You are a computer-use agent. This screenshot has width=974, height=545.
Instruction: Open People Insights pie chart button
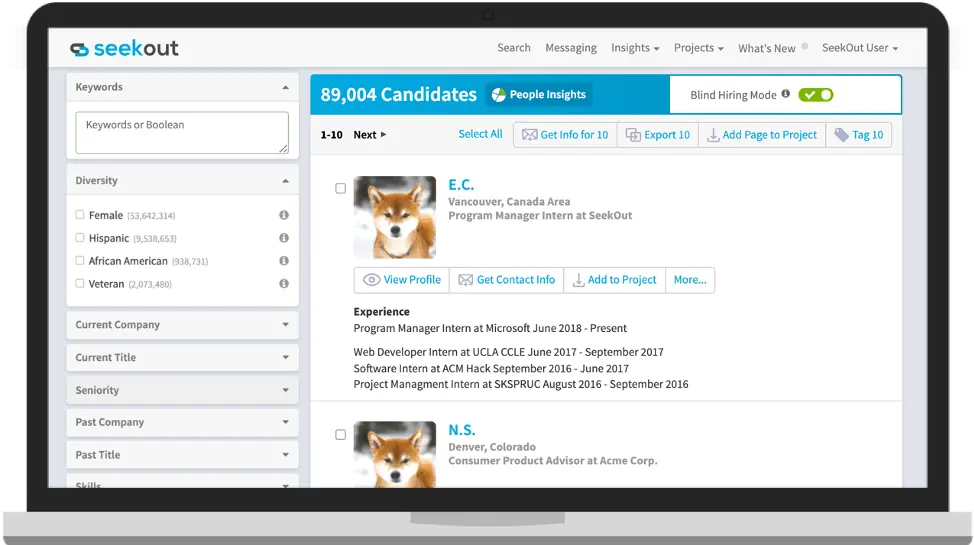(539, 94)
